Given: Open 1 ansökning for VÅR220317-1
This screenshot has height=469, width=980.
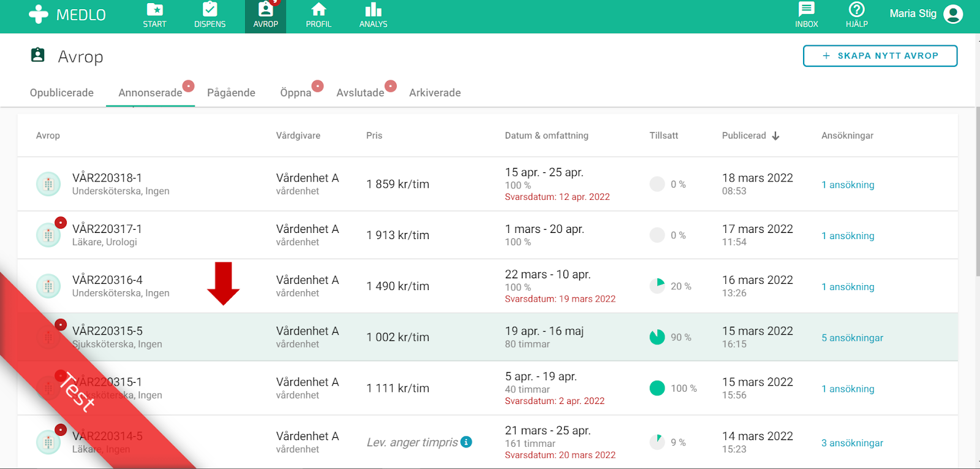Looking at the screenshot, I should point(848,235).
